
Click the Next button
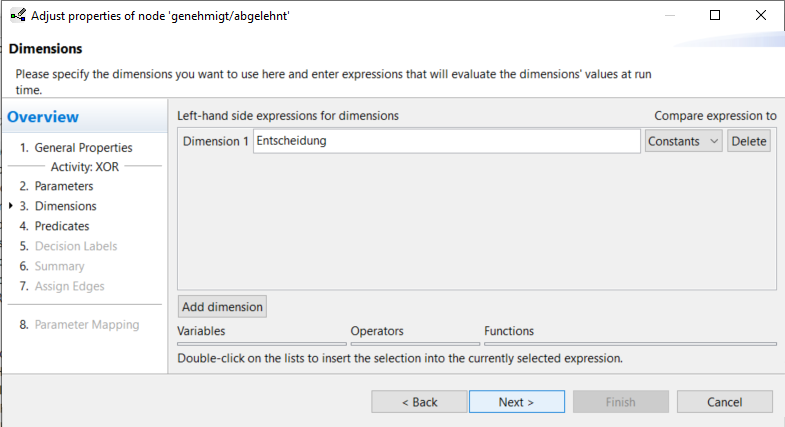point(516,402)
